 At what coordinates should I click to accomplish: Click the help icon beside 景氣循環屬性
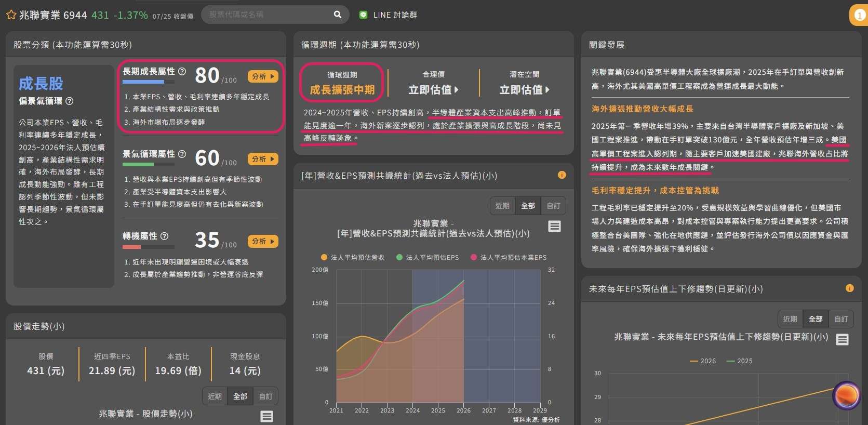pyautogui.click(x=182, y=154)
